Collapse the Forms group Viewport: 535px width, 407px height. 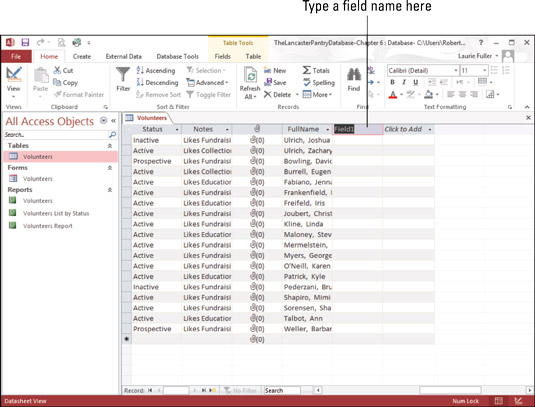110,168
